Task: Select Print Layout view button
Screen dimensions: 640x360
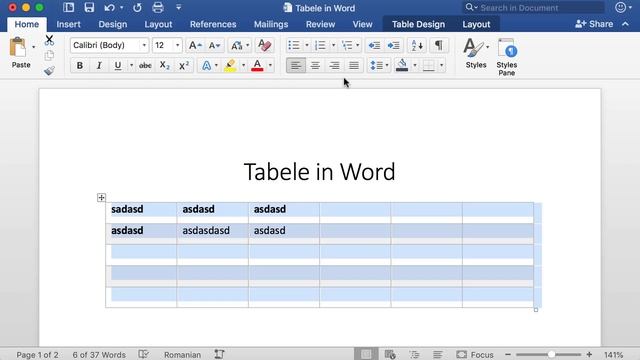Action: (366, 354)
